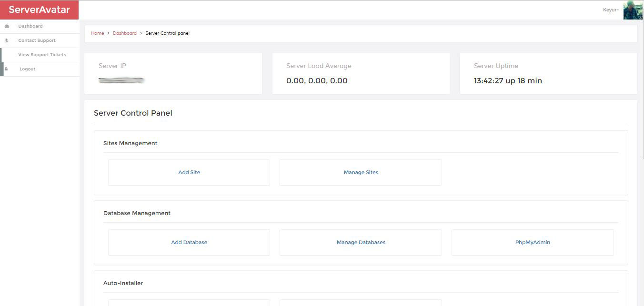Click the load average value 0.00, 0.00, 0.00

[x=317, y=81]
